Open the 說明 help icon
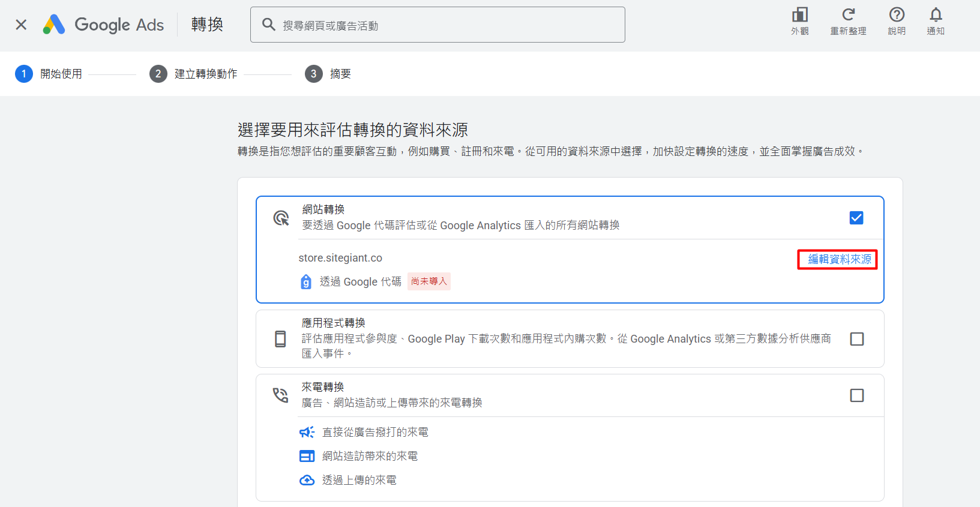 (x=897, y=15)
